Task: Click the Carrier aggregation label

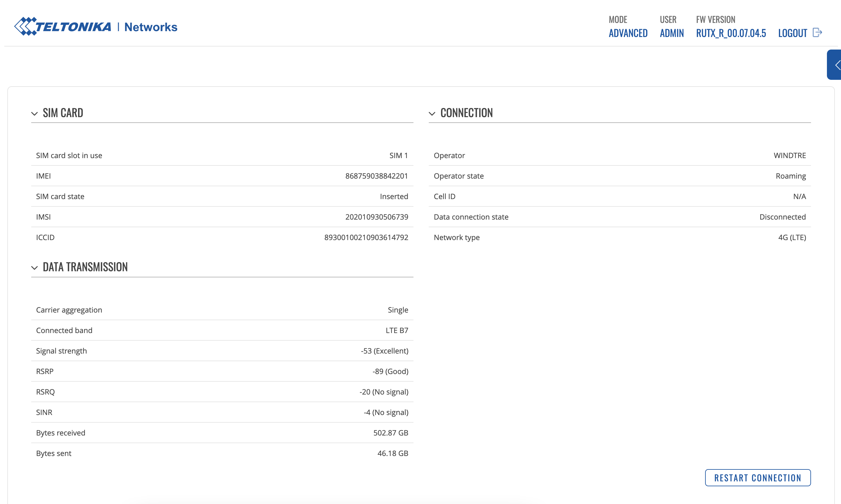Action: coord(69,310)
